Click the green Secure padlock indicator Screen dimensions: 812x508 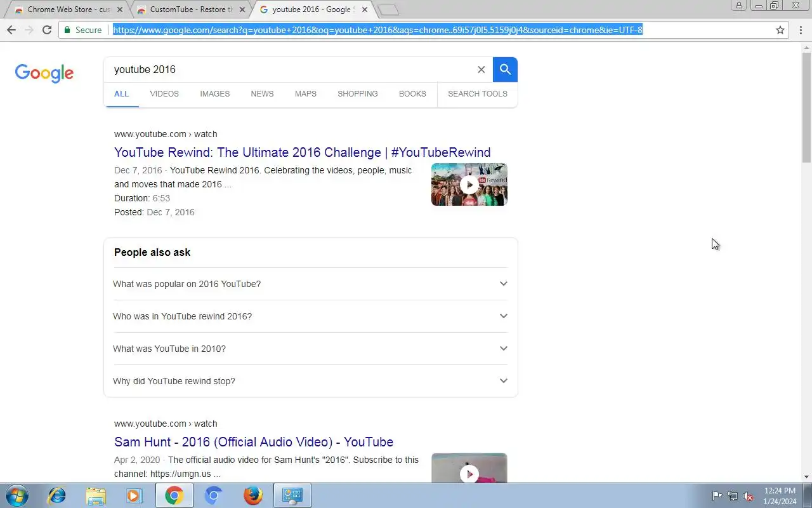82,30
